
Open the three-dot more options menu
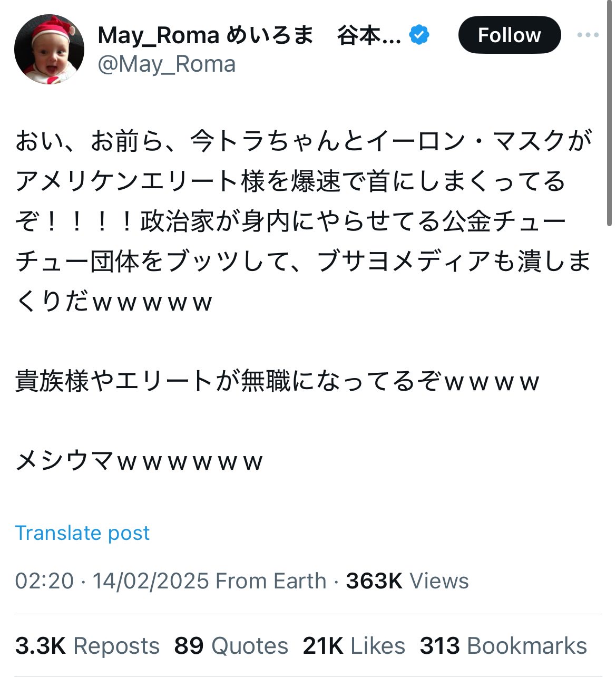588,35
